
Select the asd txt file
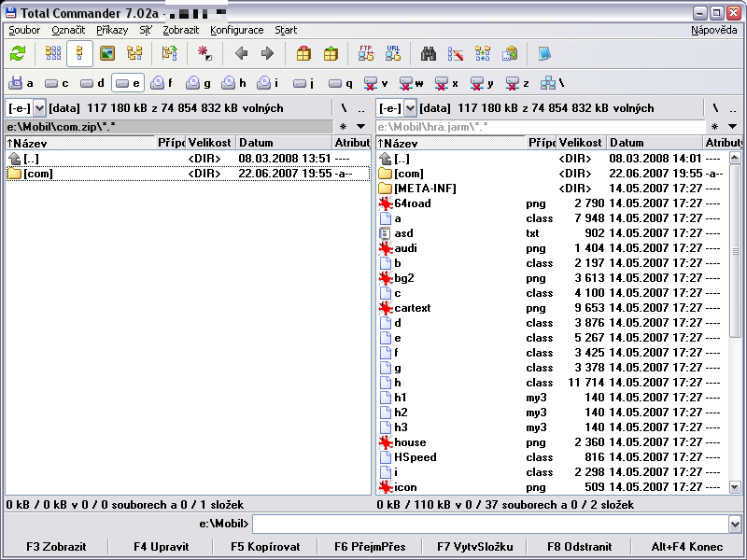[553, 233]
